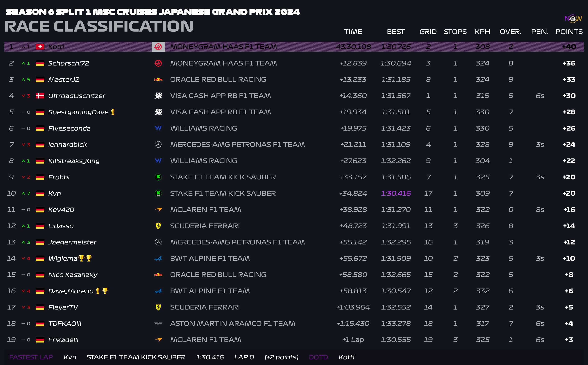588x365 pixels.
Task: Click the Danish flag beside OffroadOschitzer
Action: pyautogui.click(x=40, y=96)
